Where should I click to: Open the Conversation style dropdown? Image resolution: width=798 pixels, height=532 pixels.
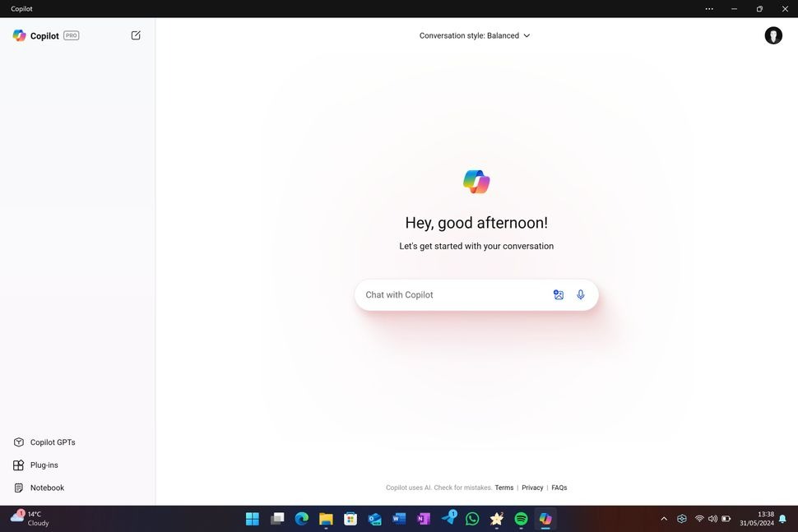pos(474,35)
